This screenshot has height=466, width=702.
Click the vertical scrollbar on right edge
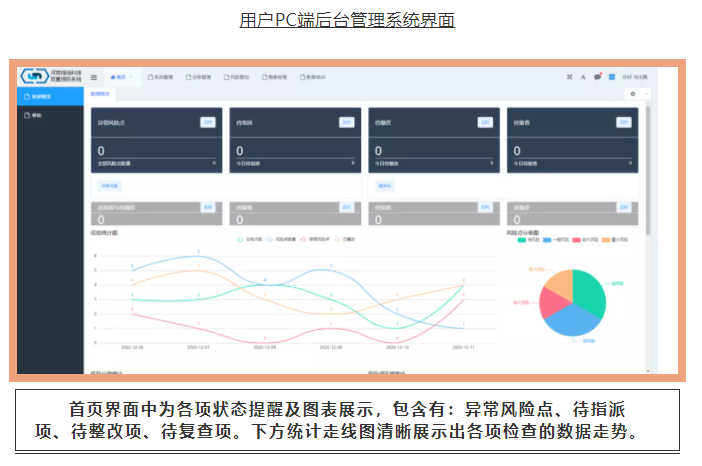click(647, 200)
